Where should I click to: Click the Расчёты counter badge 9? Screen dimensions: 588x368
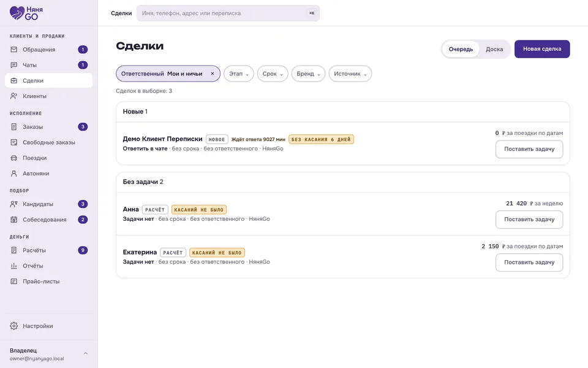[x=83, y=250]
